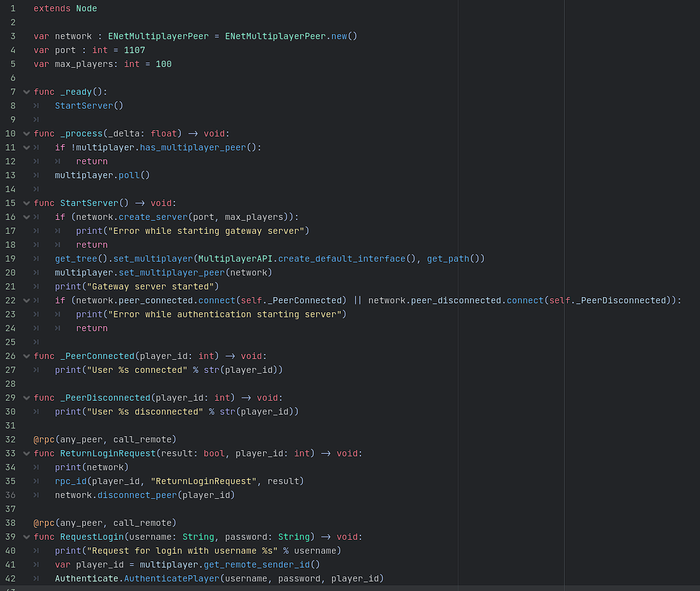Screen dimensions: 700x591
Task: Select the string "Gateway server started"
Action: (x=151, y=286)
